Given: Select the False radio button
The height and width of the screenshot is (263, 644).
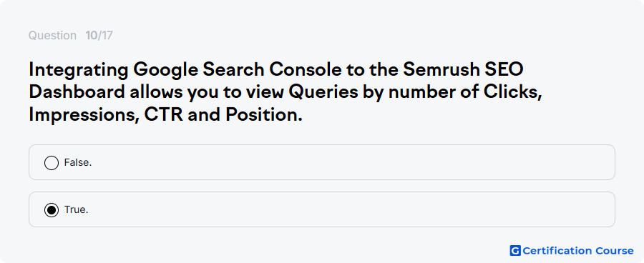Looking at the screenshot, I should [x=52, y=163].
